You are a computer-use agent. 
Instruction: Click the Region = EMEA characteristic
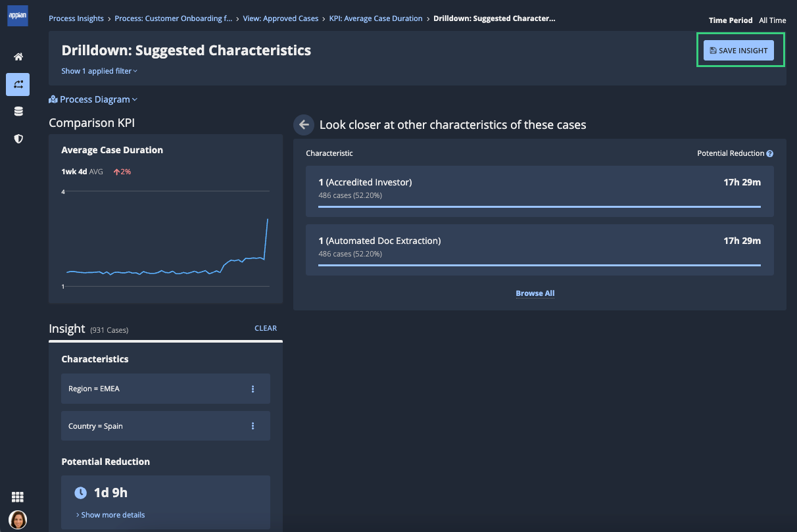tap(166, 389)
